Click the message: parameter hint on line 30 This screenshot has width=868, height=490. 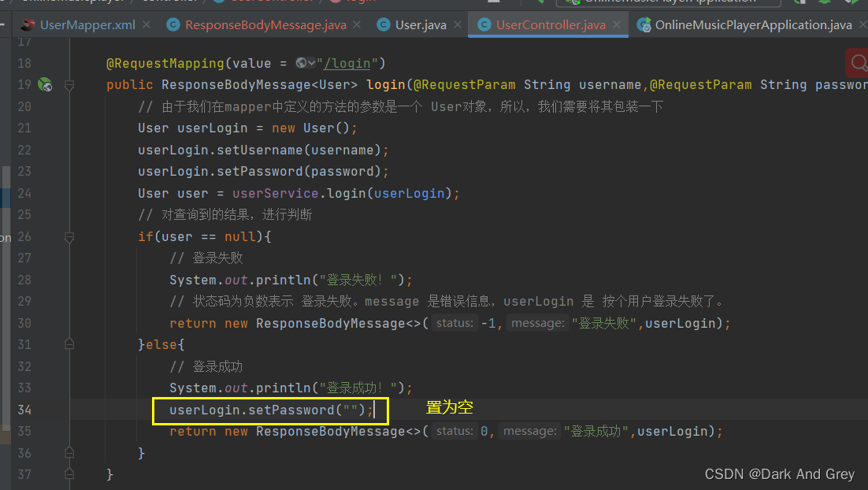point(537,323)
